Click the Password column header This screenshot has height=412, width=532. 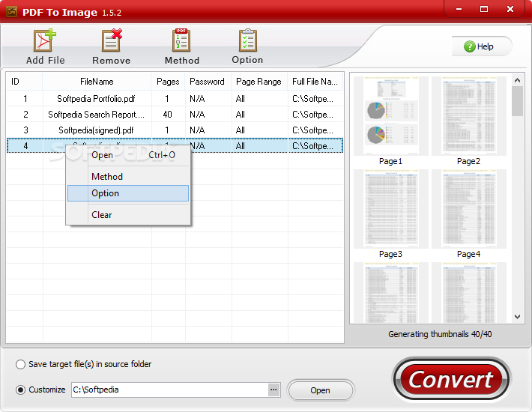coord(208,82)
